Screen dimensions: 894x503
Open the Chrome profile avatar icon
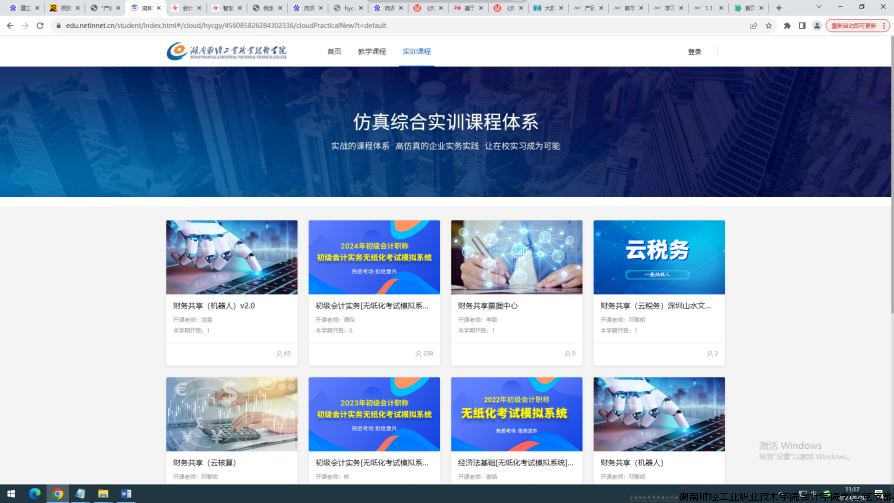click(x=817, y=25)
